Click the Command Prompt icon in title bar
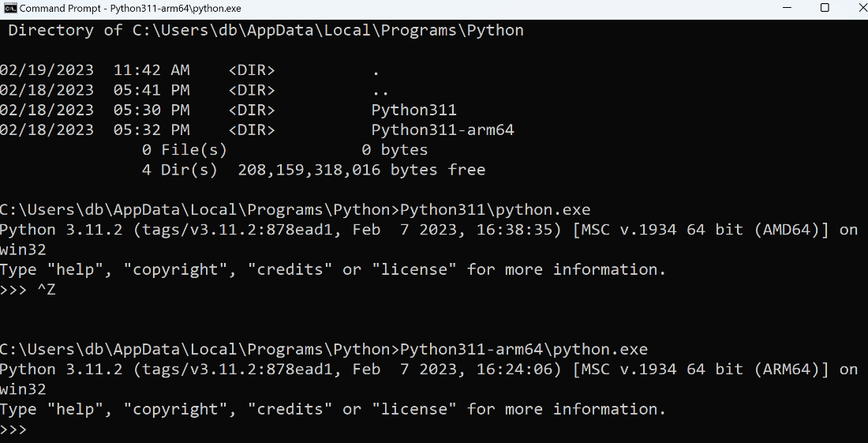Viewport: 868px width, 443px height. click(x=9, y=8)
